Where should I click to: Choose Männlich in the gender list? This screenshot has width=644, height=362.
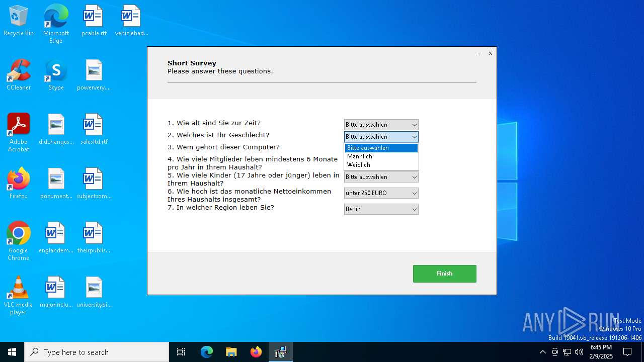[381, 156]
